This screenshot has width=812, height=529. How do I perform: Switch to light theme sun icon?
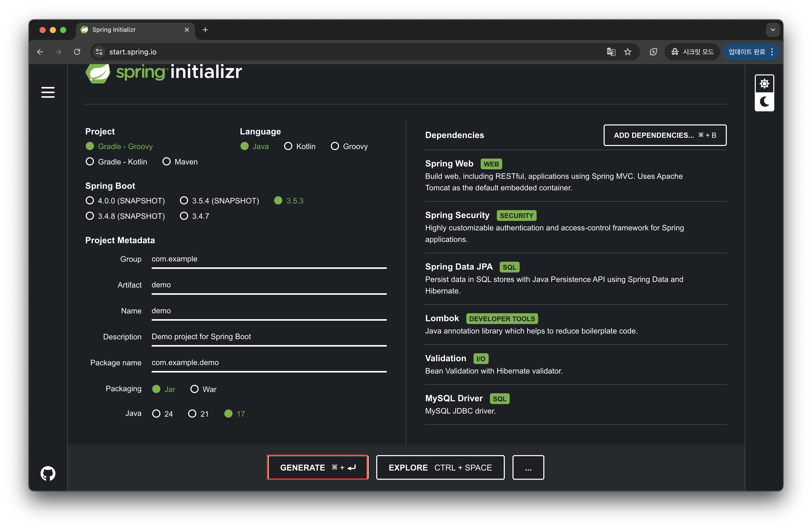[x=764, y=84]
